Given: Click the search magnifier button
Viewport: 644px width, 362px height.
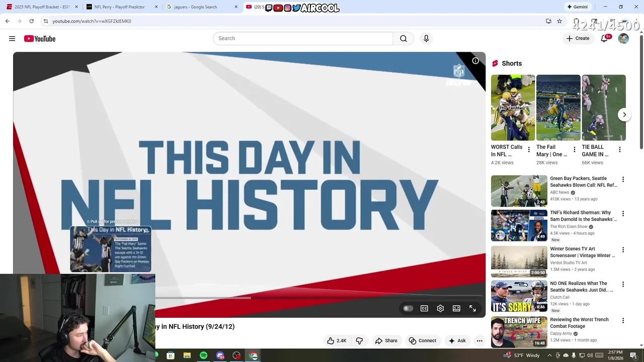Looking at the screenshot, I should 404,39.
